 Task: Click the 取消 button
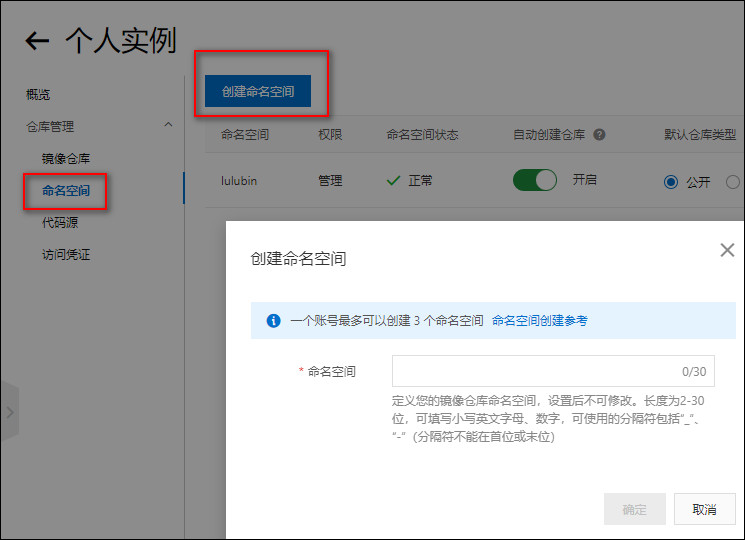pyautogui.click(x=705, y=510)
